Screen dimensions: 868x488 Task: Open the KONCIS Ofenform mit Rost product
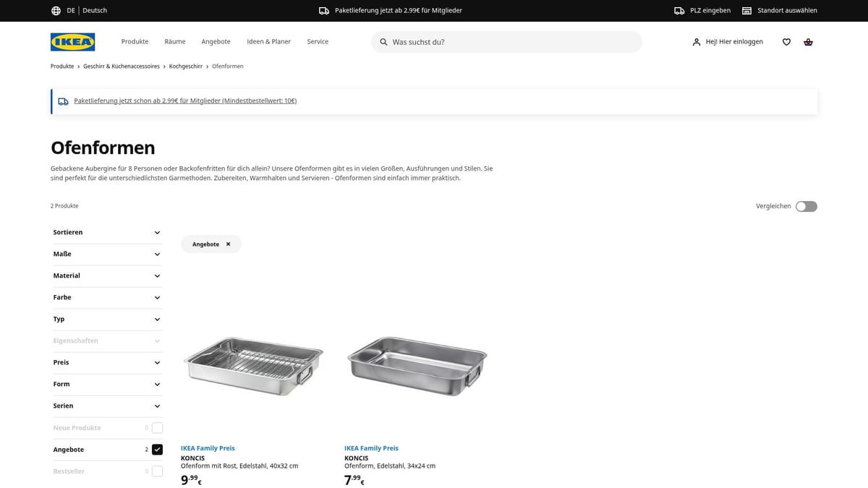pos(253,365)
